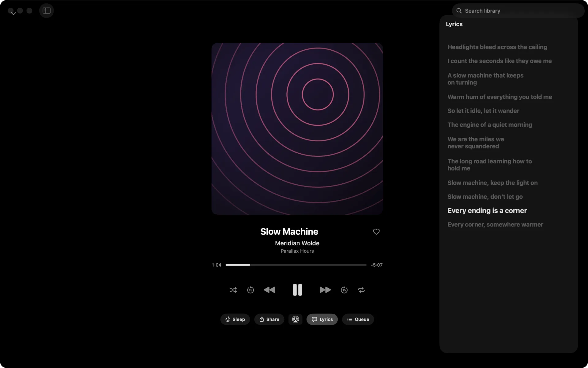Pause the current song

pyautogui.click(x=297, y=290)
